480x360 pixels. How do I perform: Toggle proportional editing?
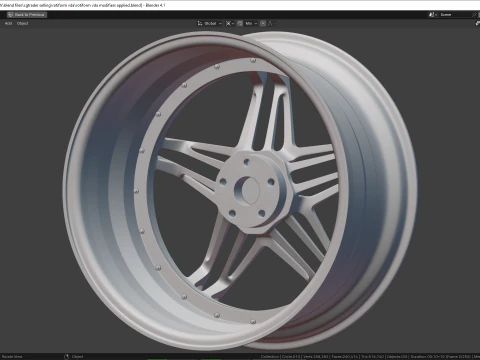click(263, 23)
